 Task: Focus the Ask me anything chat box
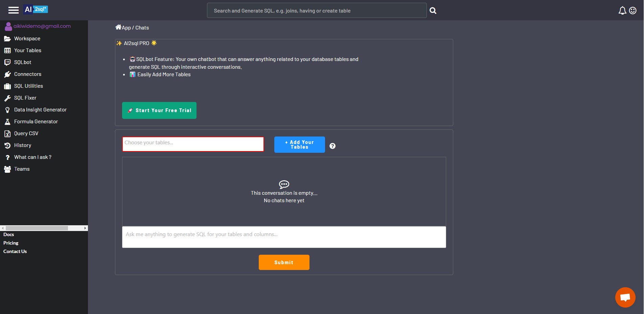point(284,237)
